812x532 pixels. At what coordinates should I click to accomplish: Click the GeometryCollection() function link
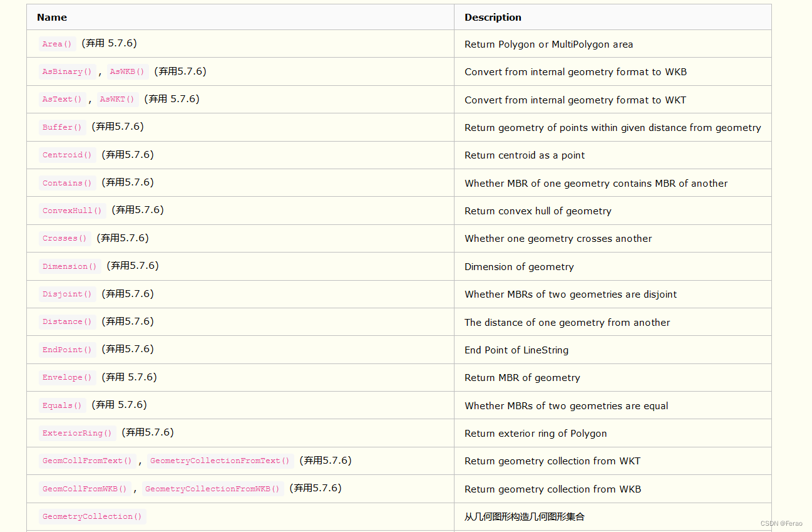[92, 516]
